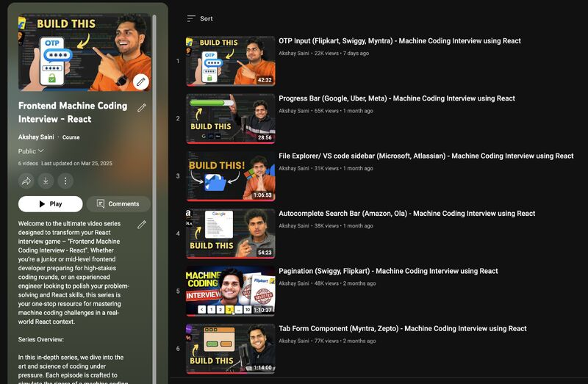
Task: Edit the playlist title with pencil icon
Action: click(141, 108)
